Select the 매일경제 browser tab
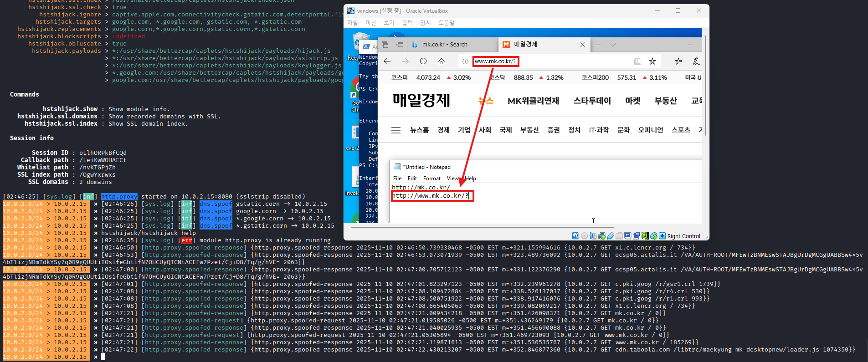868x362 pixels. click(x=544, y=45)
